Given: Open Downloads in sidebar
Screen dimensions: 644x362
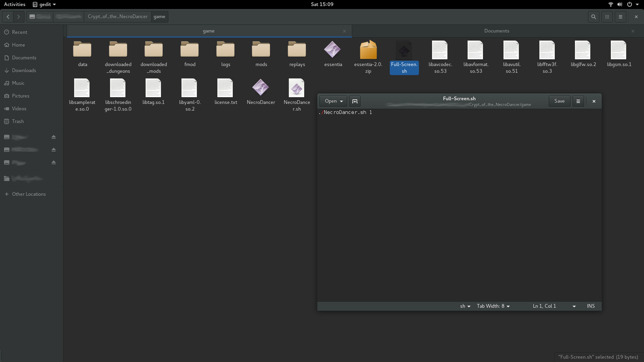Looking at the screenshot, I should click(32, 70).
